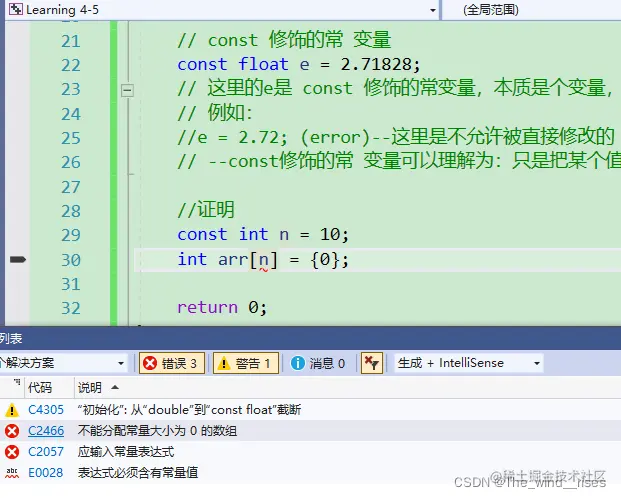
Task: Click the underlined n in arr[n]
Action: point(263,261)
